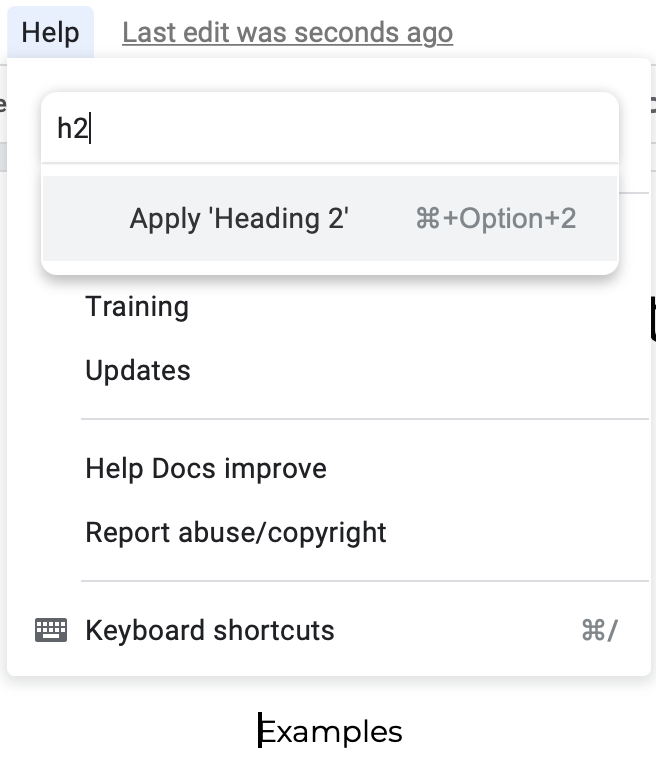Click the keyboard icon beside Keyboard shortcuts

(51, 630)
